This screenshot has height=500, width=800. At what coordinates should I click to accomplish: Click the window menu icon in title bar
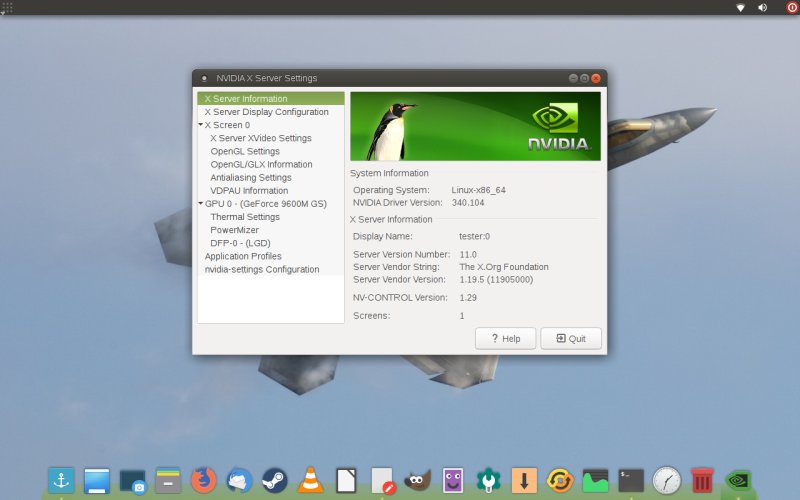(204, 78)
